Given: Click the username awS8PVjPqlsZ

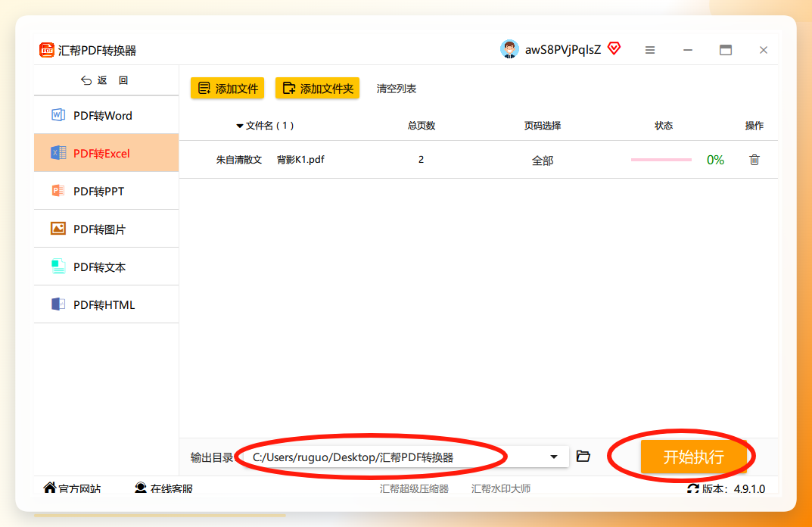Looking at the screenshot, I should [x=563, y=50].
